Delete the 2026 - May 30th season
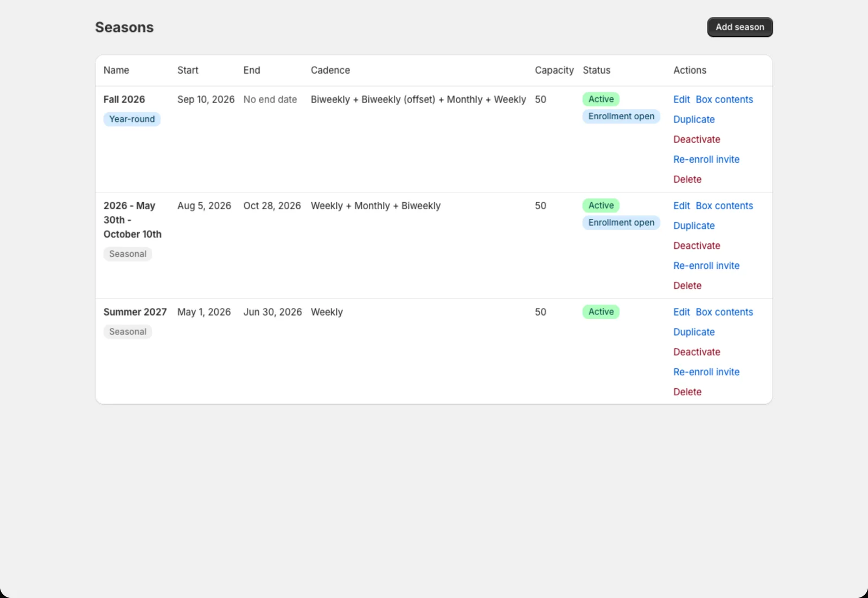The height and width of the screenshot is (598, 868). click(687, 286)
